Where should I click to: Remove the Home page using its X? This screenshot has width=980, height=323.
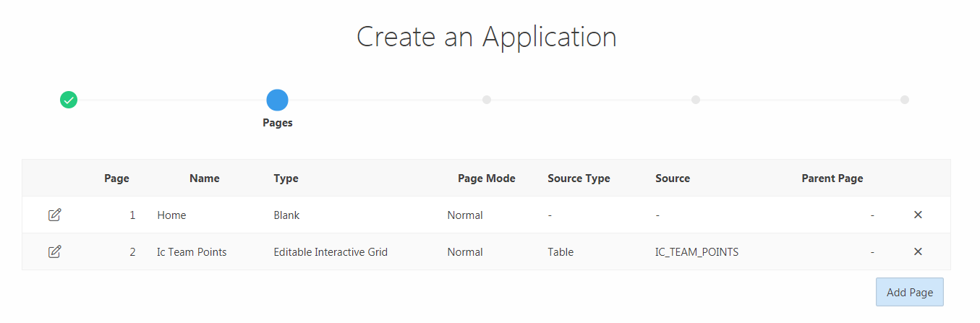(918, 215)
